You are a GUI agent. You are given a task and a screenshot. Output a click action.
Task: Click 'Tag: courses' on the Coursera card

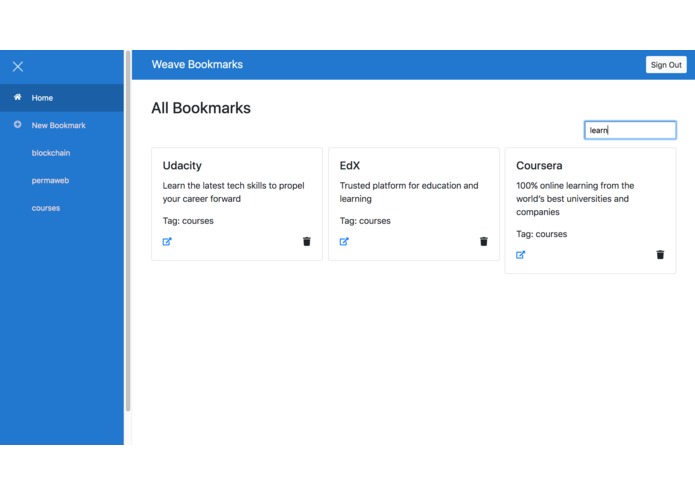(x=541, y=234)
